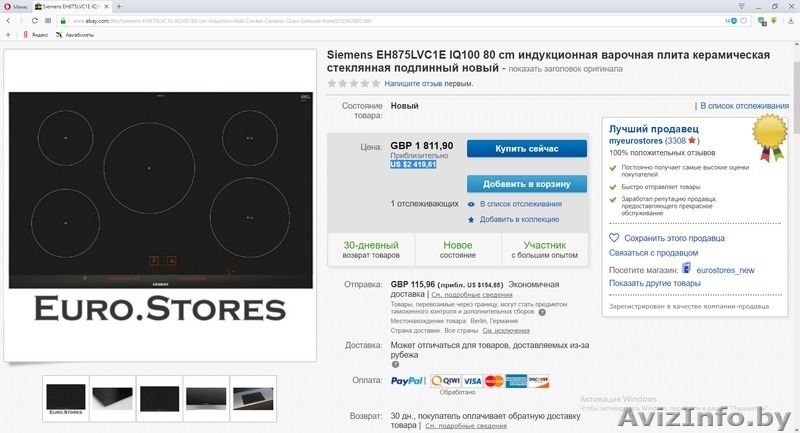The image size is (800, 433).
Task: Click the heart icon to save this seller
Action: (x=614, y=238)
